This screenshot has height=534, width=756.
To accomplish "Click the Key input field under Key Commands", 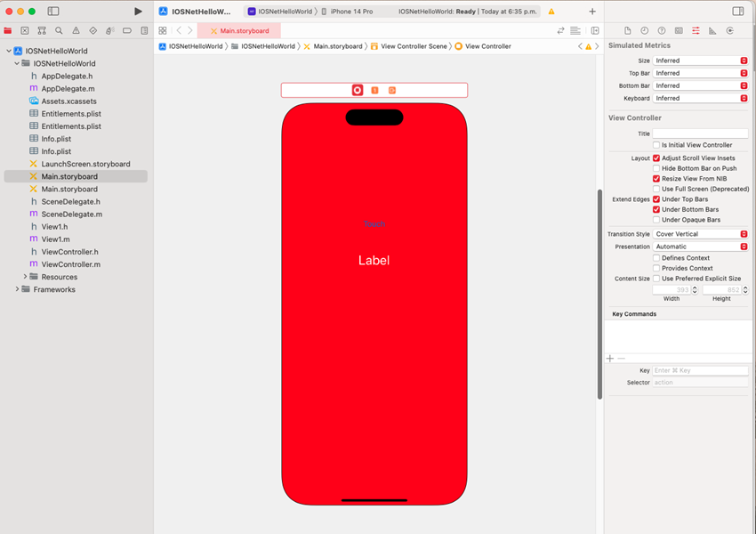I will pyautogui.click(x=701, y=369).
